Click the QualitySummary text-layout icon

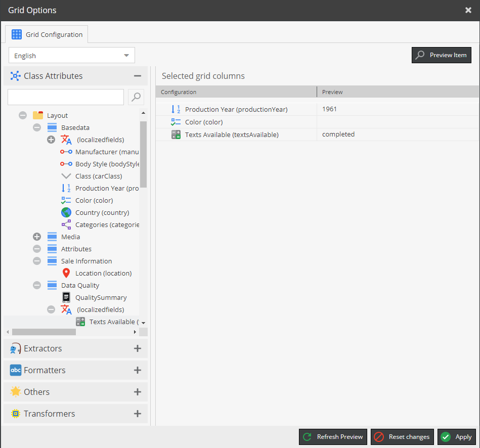(66, 297)
